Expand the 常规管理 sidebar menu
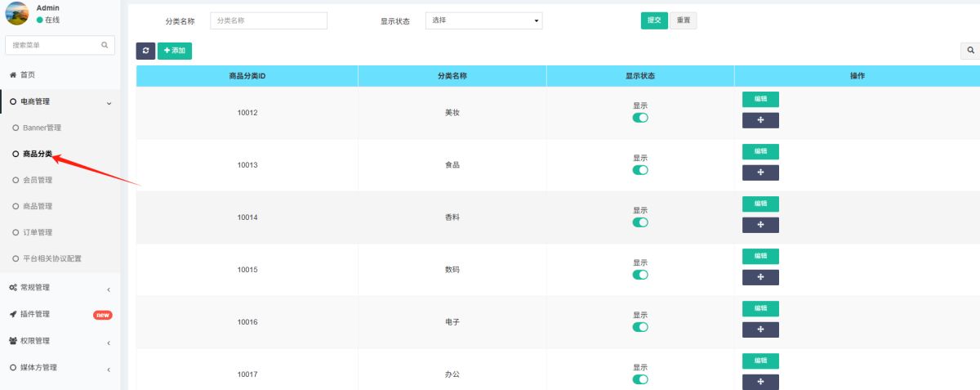The image size is (980, 390). (x=60, y=288)
